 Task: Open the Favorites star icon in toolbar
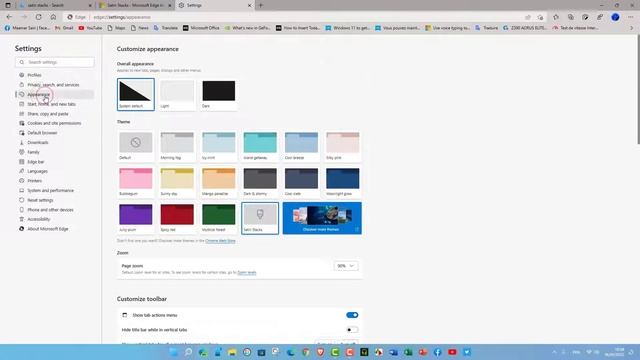[x=556, y=17]
